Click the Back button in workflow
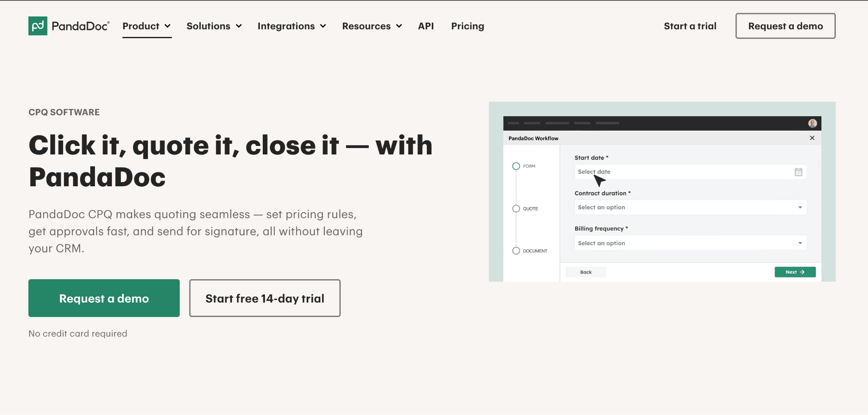This screenshot has height=415, width=868. pos(586,272)
